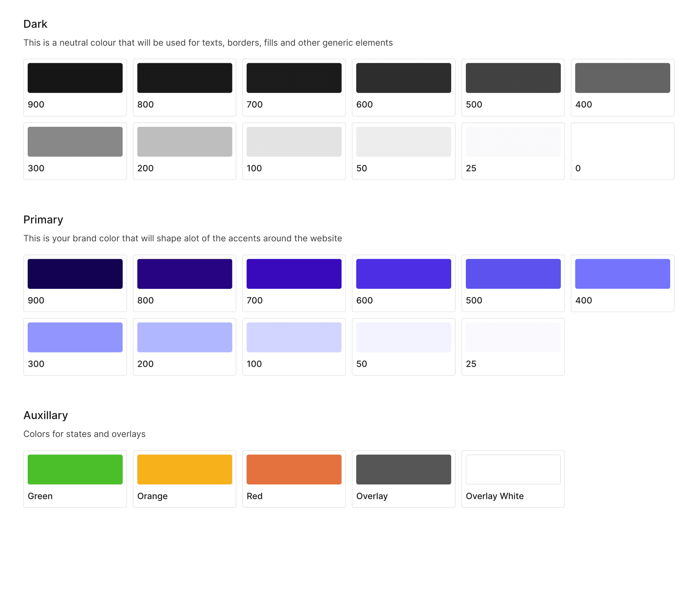
Task: Pick the Overlay dark gray swatch
Action: 403,469
